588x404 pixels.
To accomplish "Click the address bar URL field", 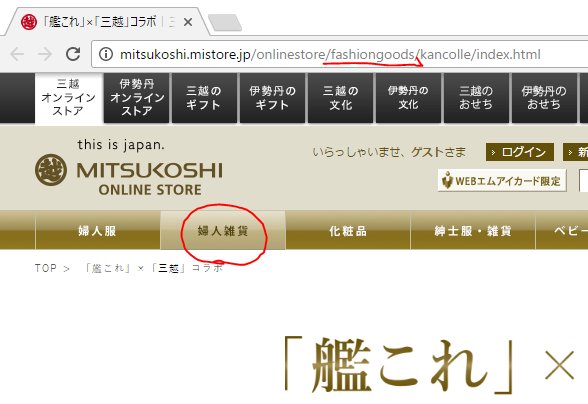I will [x=339, y=54].
